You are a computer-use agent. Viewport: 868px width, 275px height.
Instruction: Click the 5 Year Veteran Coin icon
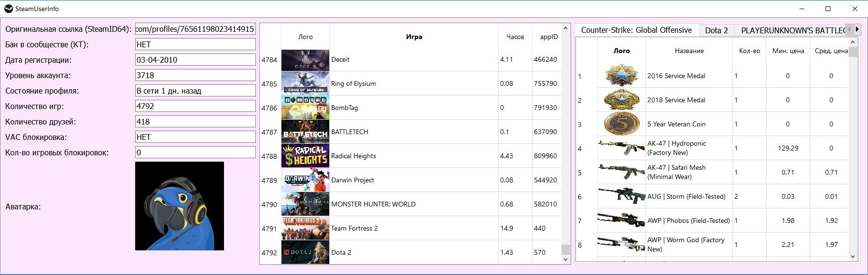tap(622, 124)
